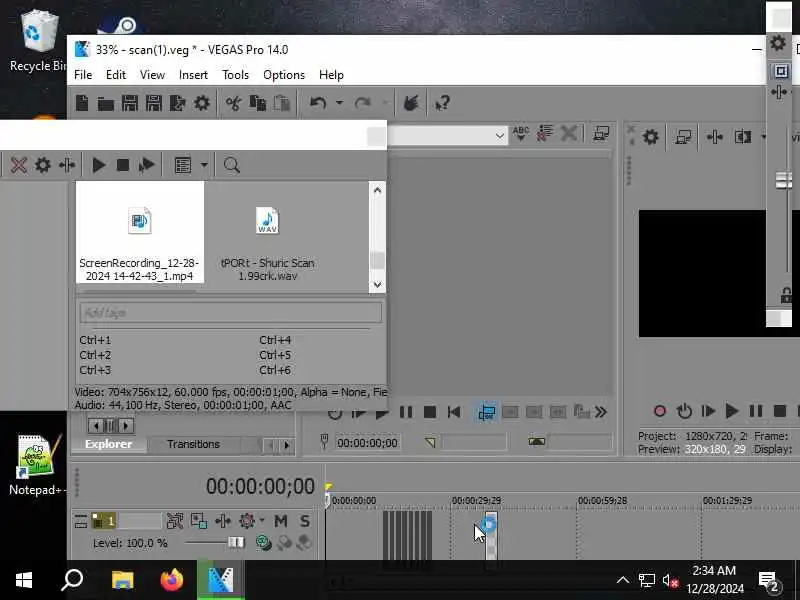Open the File menu
The image size is (800, 600).
pyautogui.click(x=83, y=75)
